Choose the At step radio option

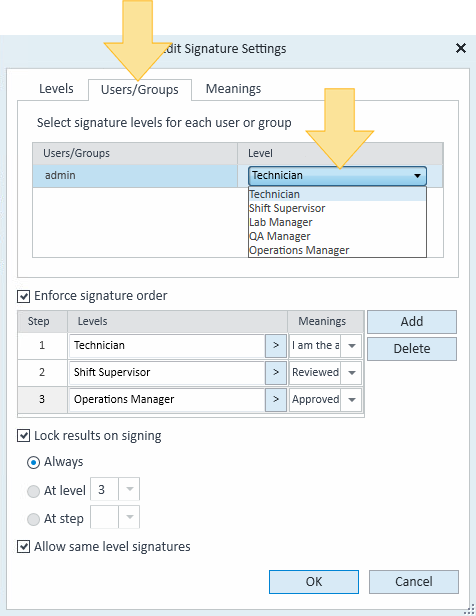33,519
